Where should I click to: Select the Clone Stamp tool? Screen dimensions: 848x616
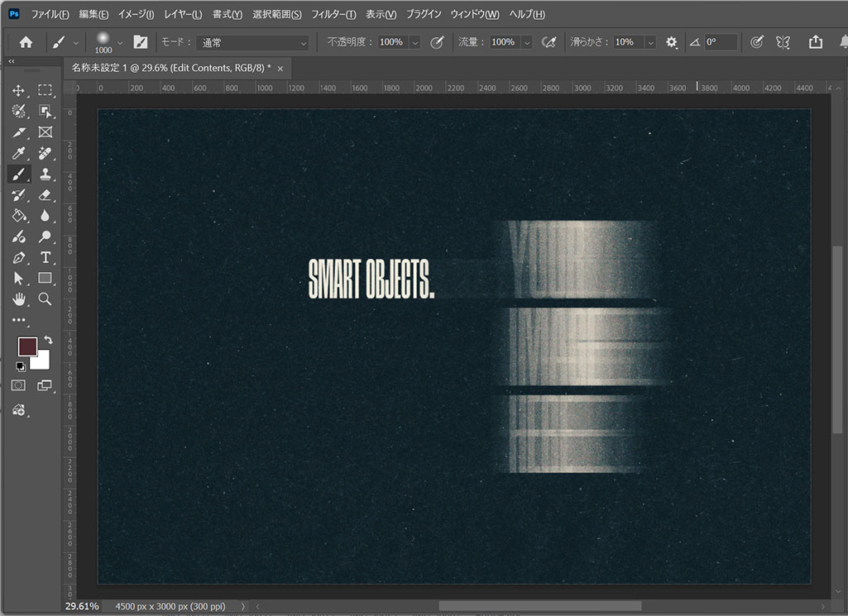pyautogui.click(x=45, y=174)
